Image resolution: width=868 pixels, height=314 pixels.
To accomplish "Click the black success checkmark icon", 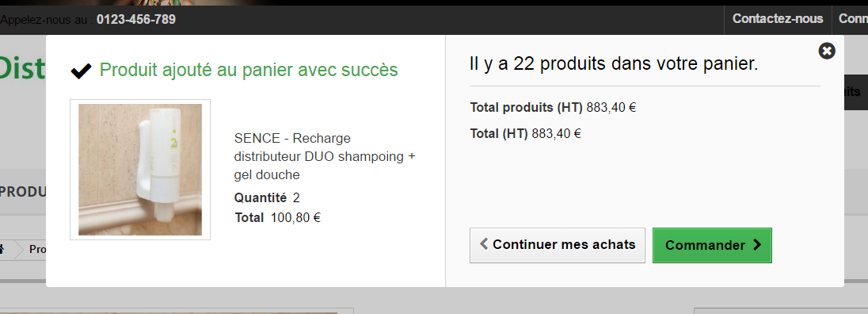I will click(x=82, y=71).
